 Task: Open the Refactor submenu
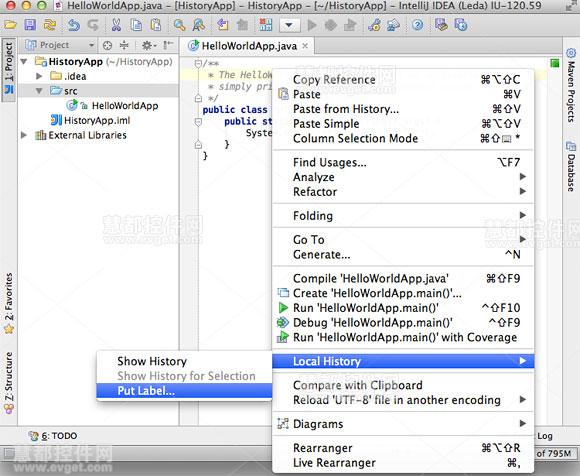click(403, 192)
